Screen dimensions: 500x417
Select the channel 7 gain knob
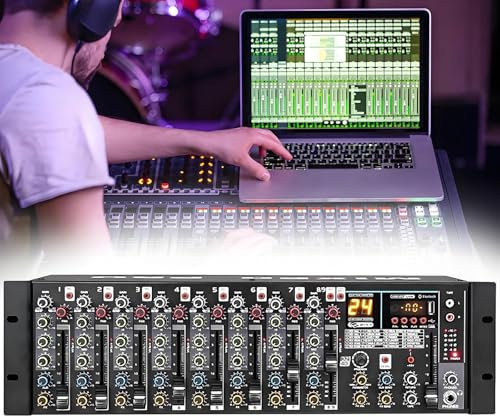pos(275,303)
